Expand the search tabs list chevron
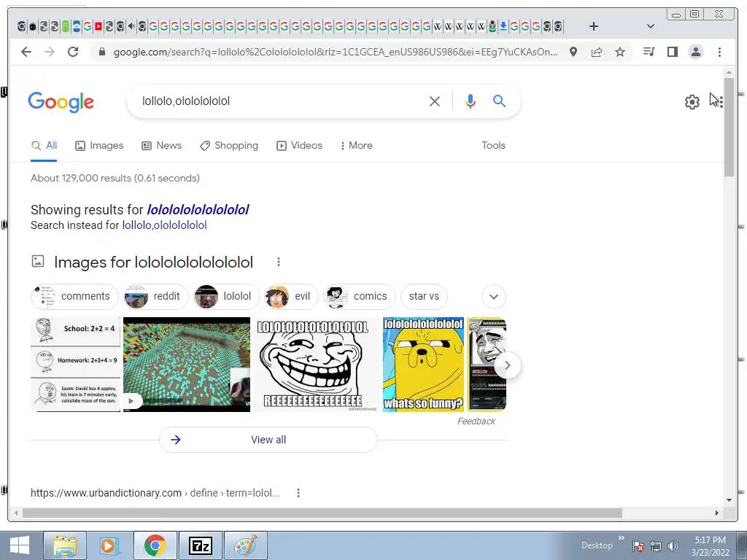Image resolution: width=747 pixels, height=560 pixels. point(650,26)
